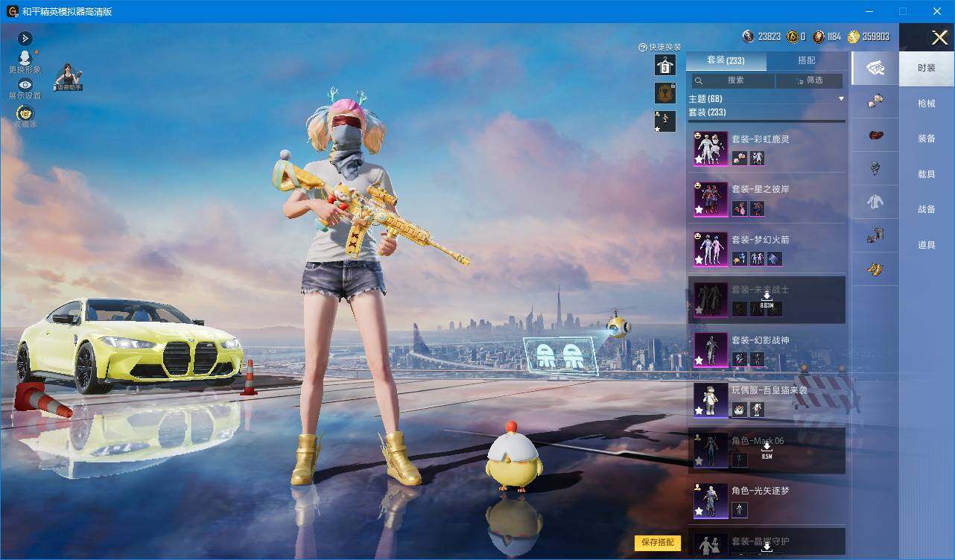This screenshot has width=955, height=560.
Task: Click the first item icon under 套装-梦幻火箭
Action: tap(738, 258)
